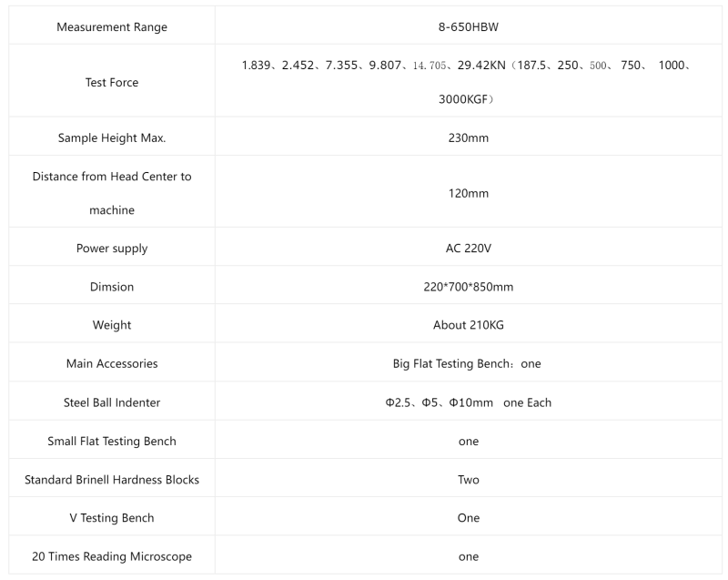Image resolution: width=728 pixels, height=580 pixels.
Task: Click Standard Brinell Hardness Blocks label
Action: click(x=112, y=480)
